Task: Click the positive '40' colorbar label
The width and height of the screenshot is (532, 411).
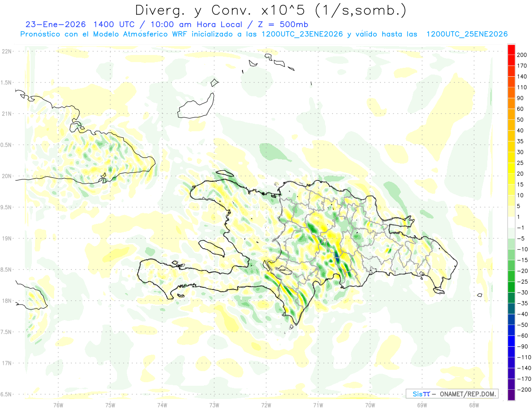Action: click(521, 130)
